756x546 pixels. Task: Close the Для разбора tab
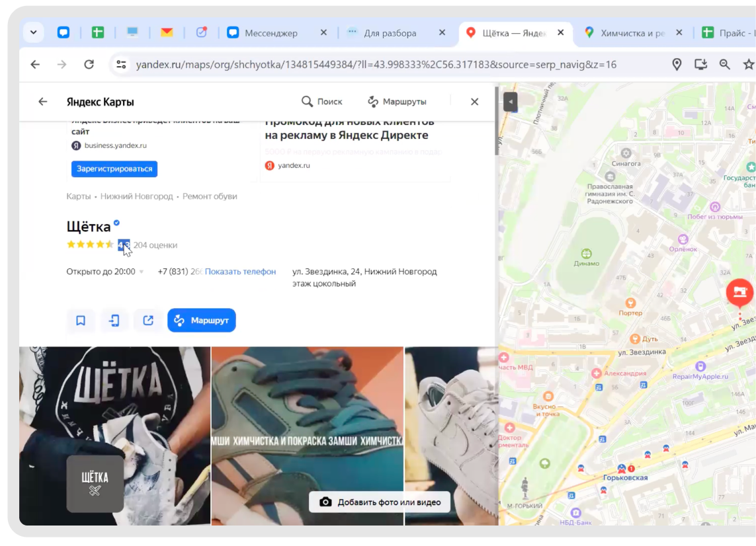tap(442, 33)
